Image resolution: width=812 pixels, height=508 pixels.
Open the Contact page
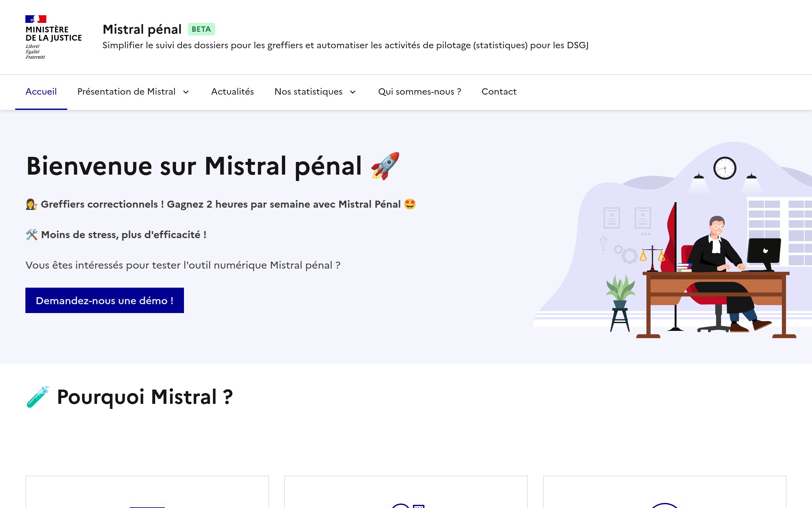499,92
